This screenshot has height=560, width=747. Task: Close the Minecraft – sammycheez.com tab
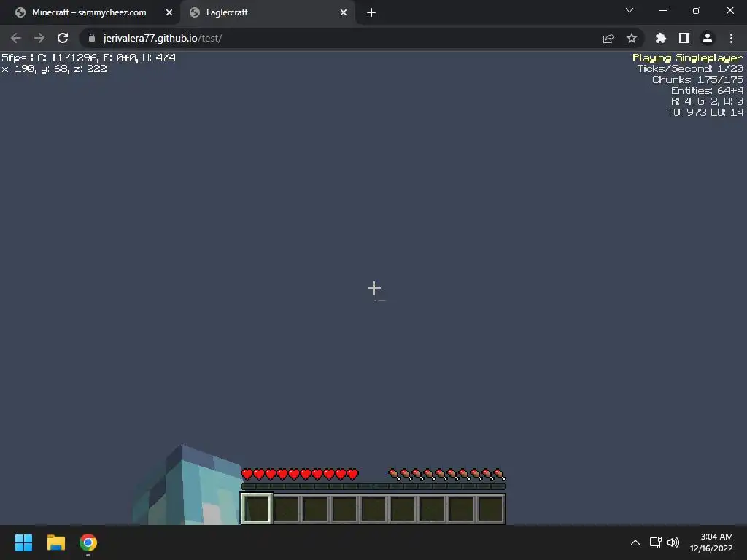tap(169, 12)
